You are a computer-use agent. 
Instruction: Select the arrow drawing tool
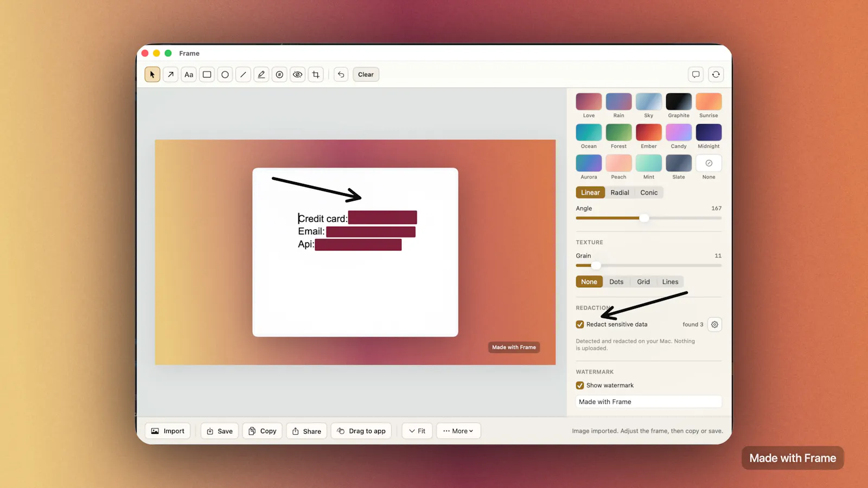click(170, 74)
